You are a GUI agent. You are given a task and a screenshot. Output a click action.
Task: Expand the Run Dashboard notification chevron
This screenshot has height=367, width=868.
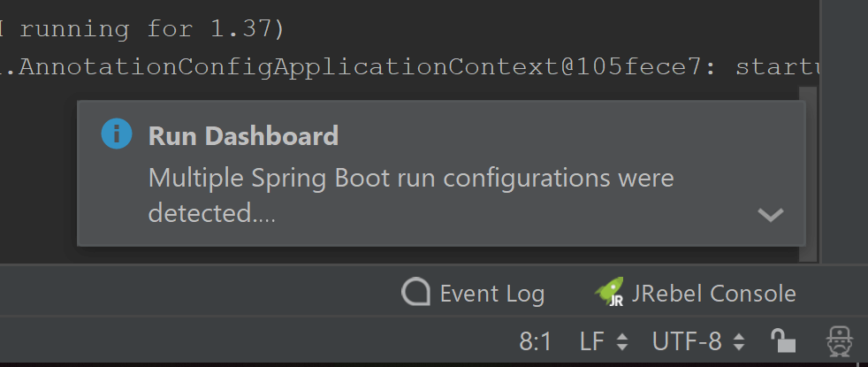pyautogui.click(x=771, y=214)
